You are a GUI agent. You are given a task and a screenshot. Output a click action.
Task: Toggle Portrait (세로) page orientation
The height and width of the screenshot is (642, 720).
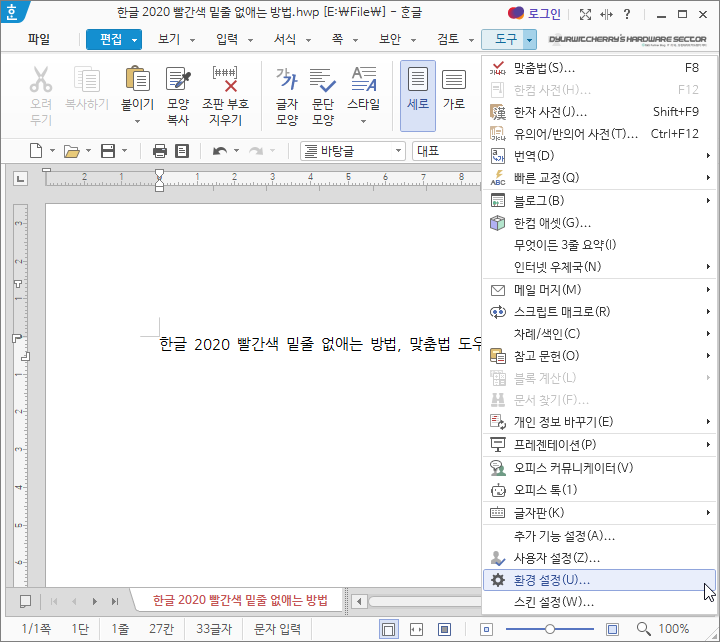tap(418, 96)
